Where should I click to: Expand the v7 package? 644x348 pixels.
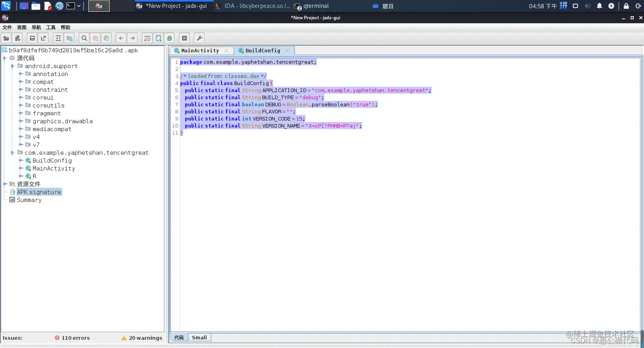20,145
